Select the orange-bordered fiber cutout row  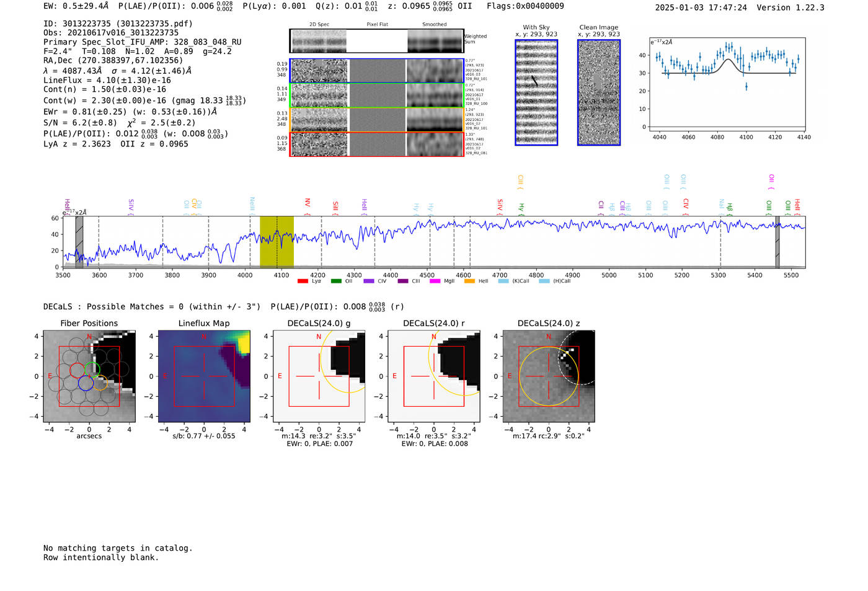[x=377, y=120]
